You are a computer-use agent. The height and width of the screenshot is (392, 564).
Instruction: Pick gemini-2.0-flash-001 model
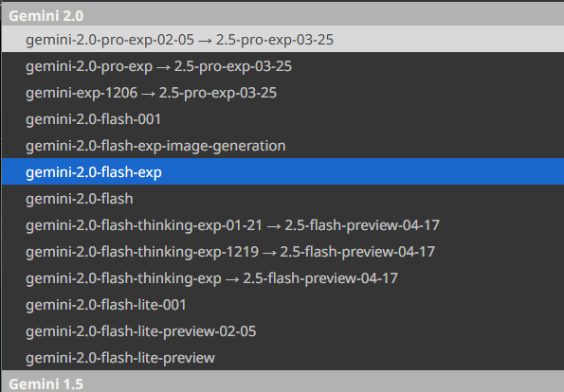pos(282,119)
